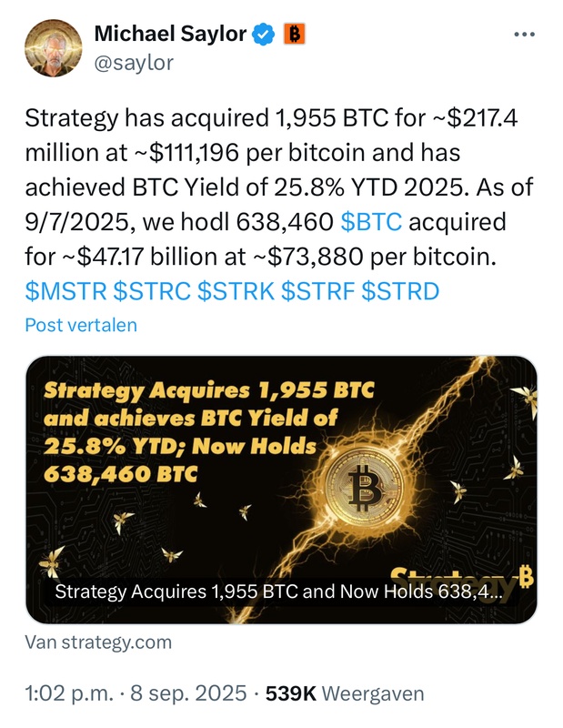Image resolution: width=563 pixels, height=728 pixels.
Task: Open the $MSTR cashtag
Action: click(x=65, y=291)
